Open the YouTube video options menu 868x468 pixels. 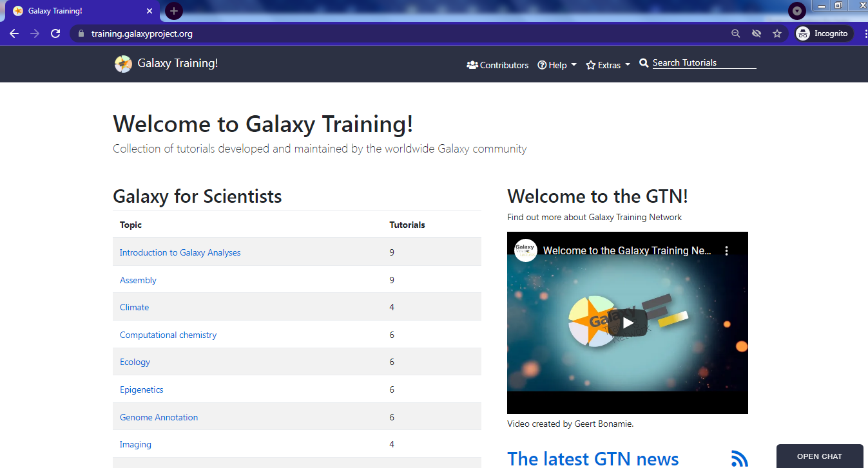[726, 251]
